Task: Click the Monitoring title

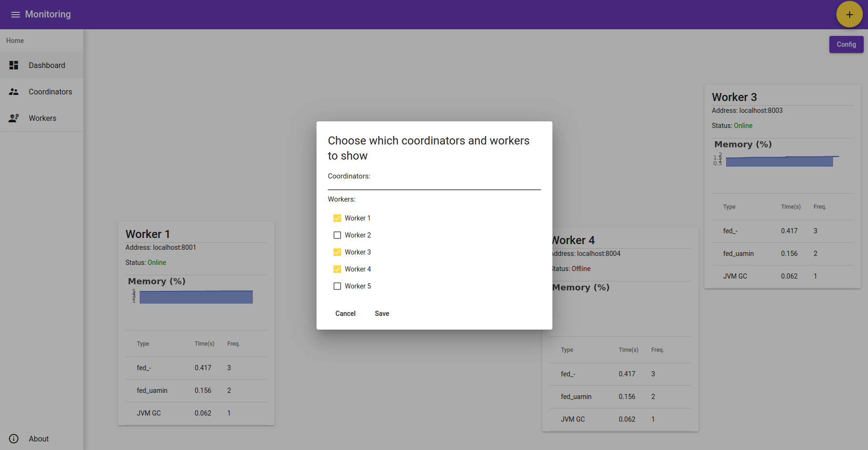Action: coord(48,14)
